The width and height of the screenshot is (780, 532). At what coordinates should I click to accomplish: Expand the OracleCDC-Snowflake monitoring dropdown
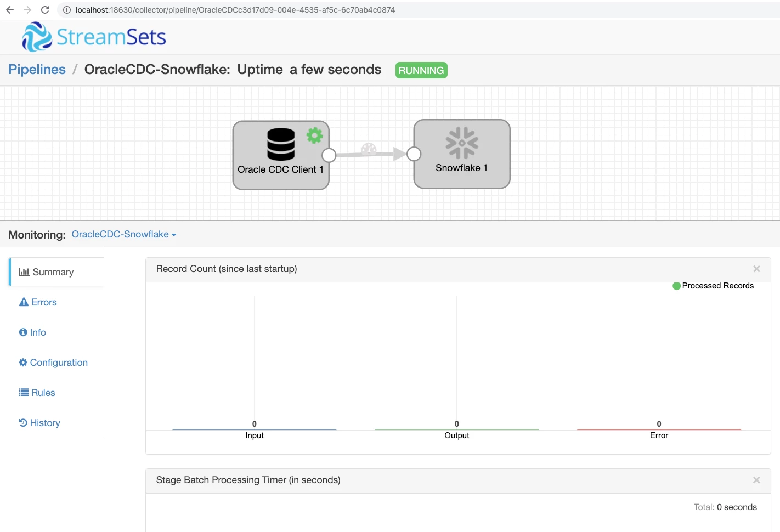pyautogui.click(x=124, y=234)
